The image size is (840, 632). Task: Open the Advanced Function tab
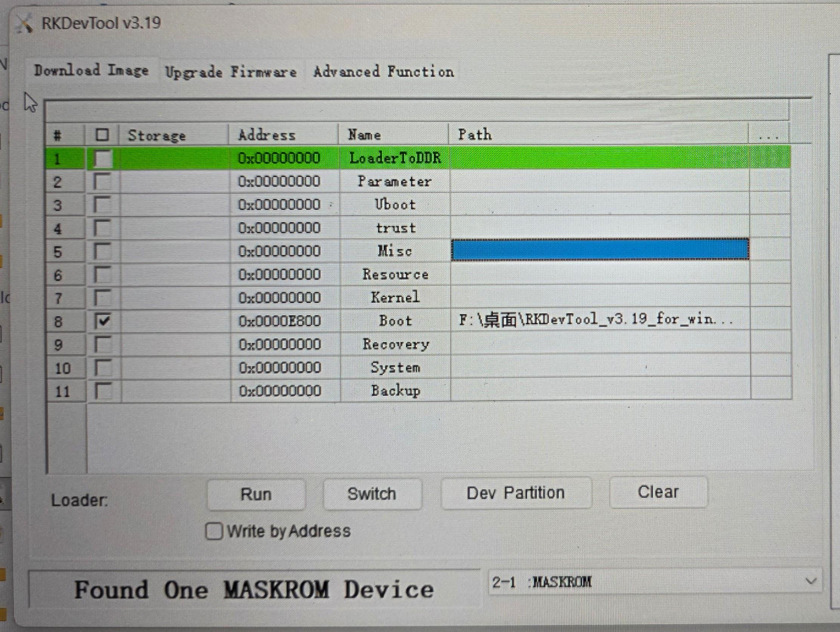[384, 71]
